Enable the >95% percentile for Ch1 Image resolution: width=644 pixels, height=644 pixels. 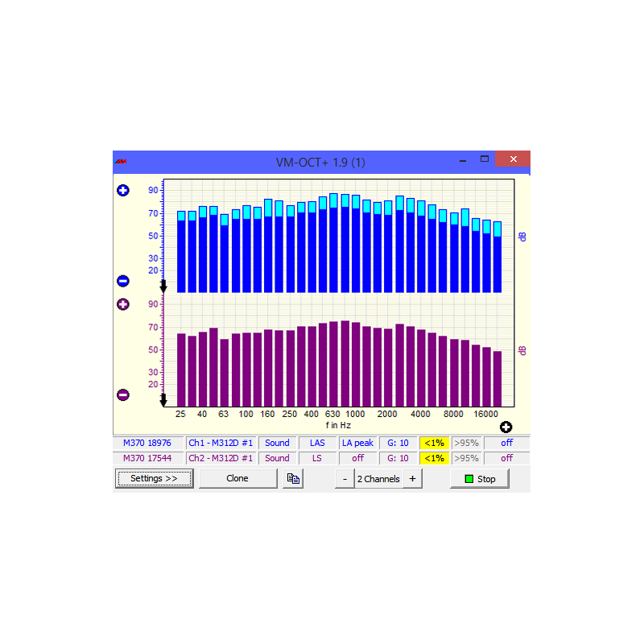466,443
